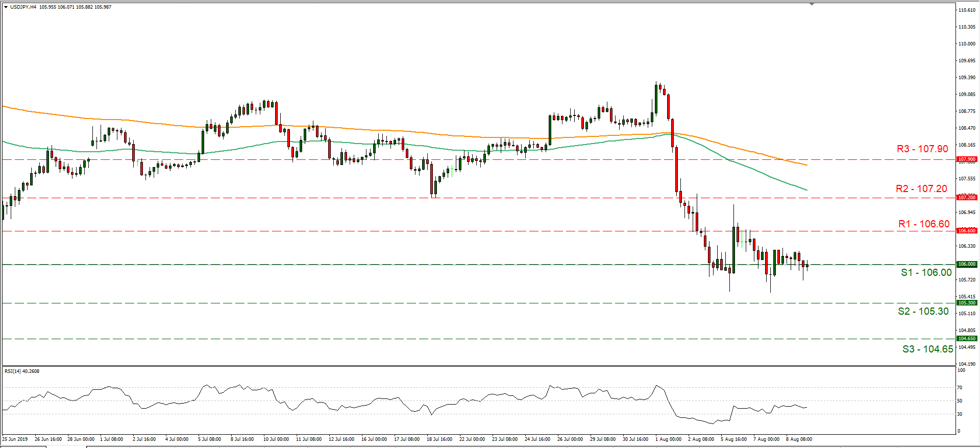Click the green 104.650 price tag on axis
The width and height of the screenshot is (980, 448).
pos(967,339)
